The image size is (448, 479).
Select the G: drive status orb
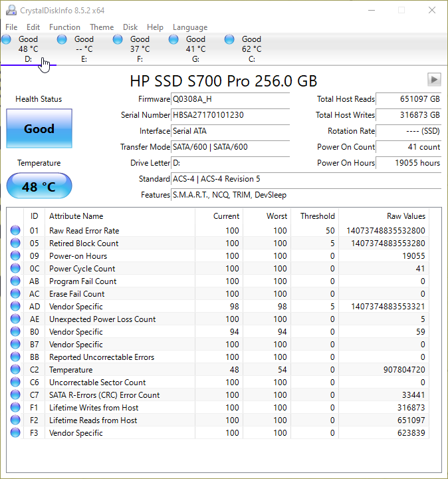point(173,40)
